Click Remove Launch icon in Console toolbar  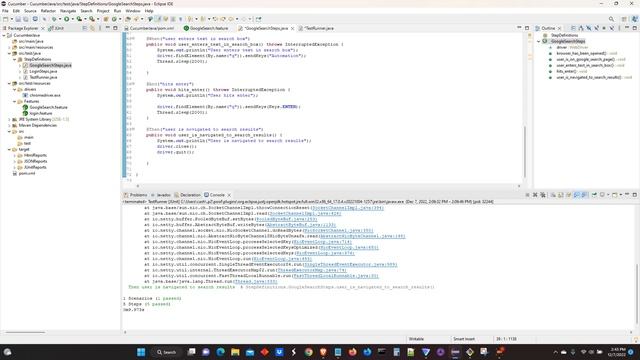pyautogui.click(x=535, y=195)
